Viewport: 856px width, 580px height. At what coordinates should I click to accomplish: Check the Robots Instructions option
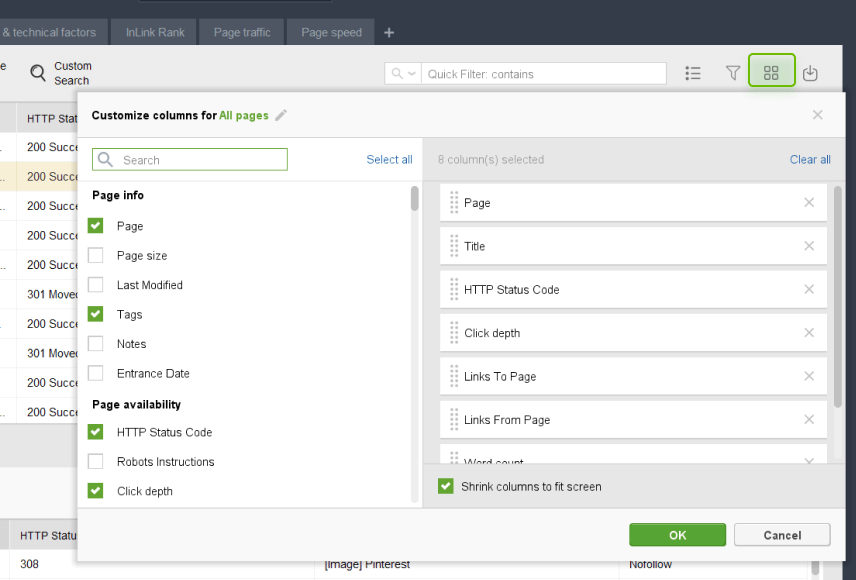pos(96,462)
